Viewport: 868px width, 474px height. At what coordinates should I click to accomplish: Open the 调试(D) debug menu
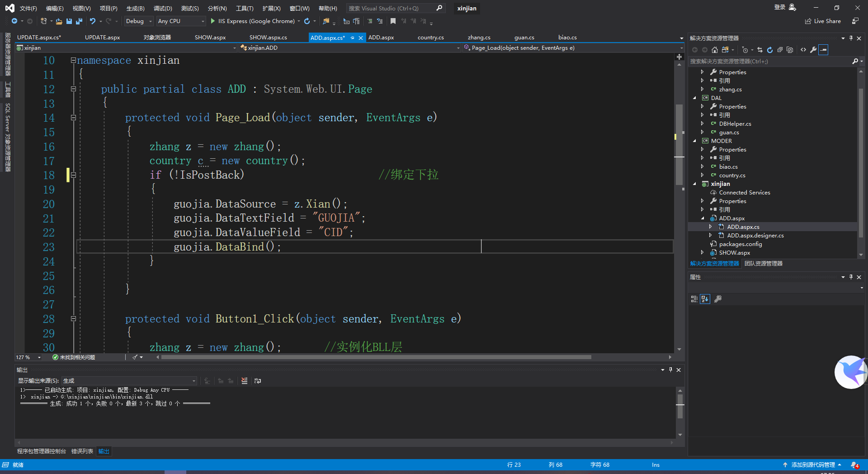click(163, 9)
